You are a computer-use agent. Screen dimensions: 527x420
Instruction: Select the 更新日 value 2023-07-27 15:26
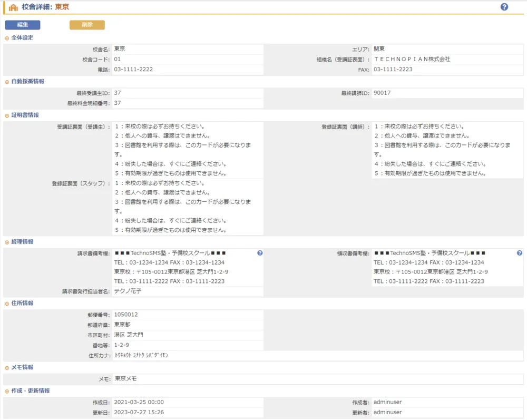(x=139, y=413)
